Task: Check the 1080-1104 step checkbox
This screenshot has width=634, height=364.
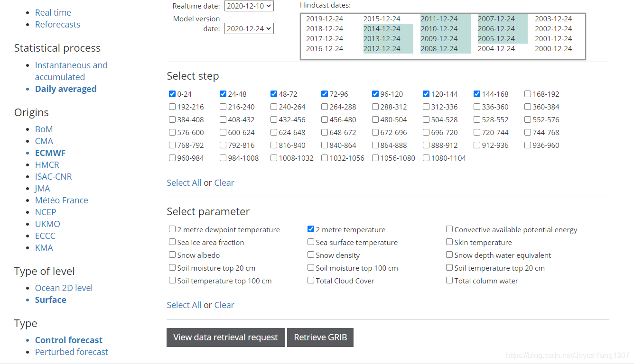Action: pyautogui.click(x=426, y=157)
